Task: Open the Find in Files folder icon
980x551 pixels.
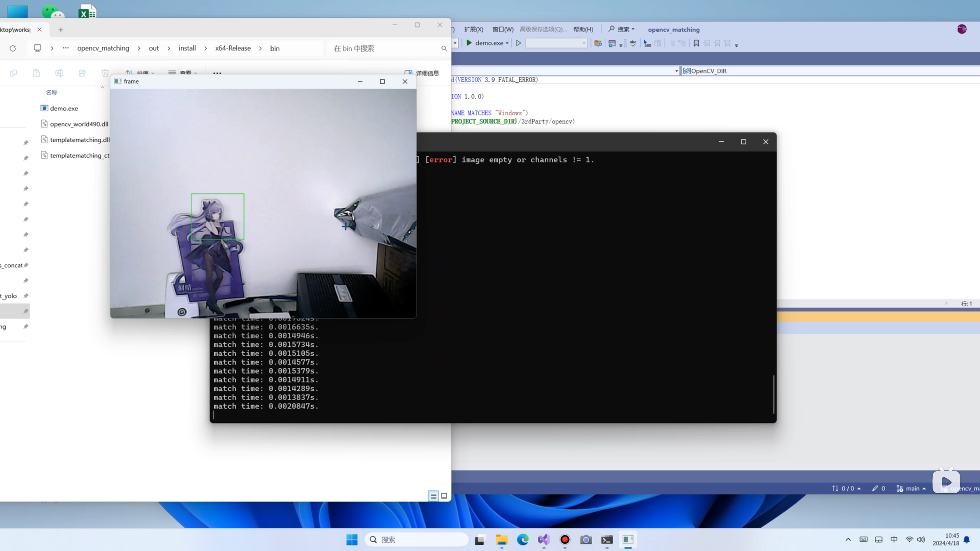Action: point(598,43)
